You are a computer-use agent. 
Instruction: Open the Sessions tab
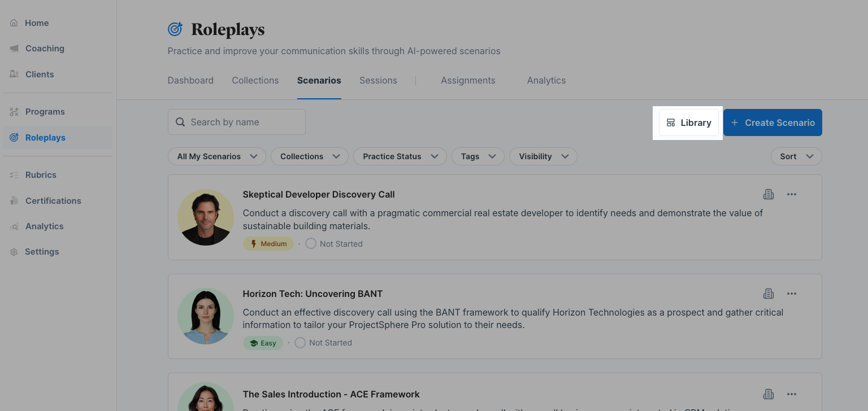coord(378,81)
